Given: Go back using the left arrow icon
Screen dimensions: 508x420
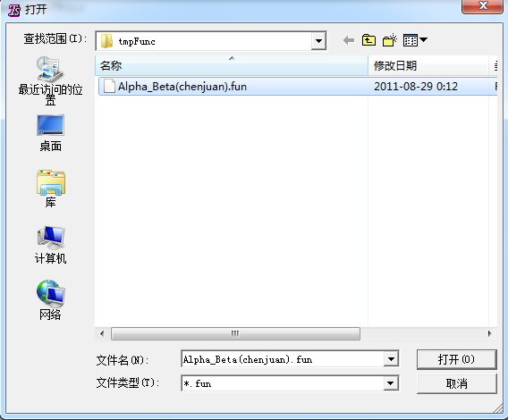Looking at the screenshot, I should [349, 40].
